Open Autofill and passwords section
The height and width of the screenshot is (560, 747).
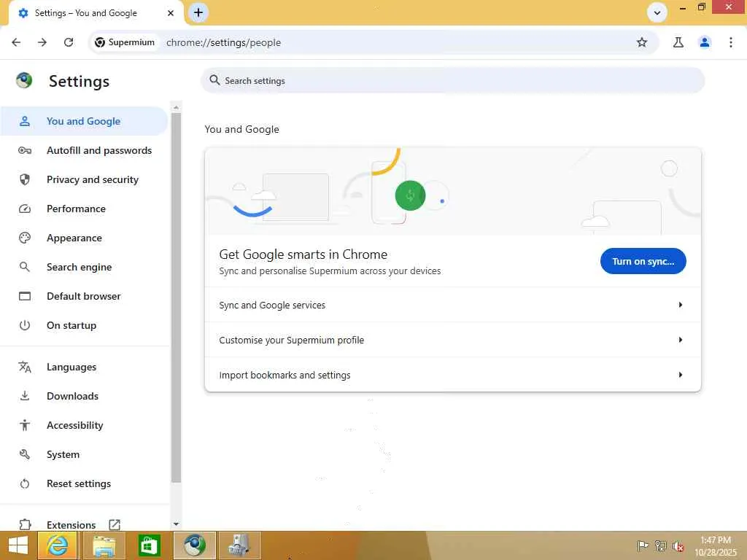[84, 150]
